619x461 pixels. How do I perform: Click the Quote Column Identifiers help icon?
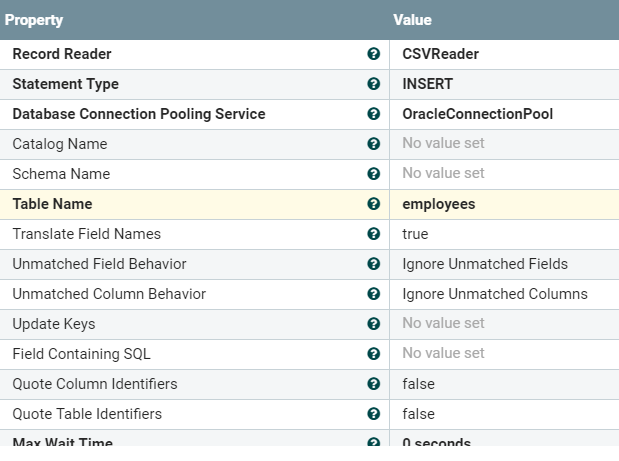pyautogui.click(x=374, y=384)
